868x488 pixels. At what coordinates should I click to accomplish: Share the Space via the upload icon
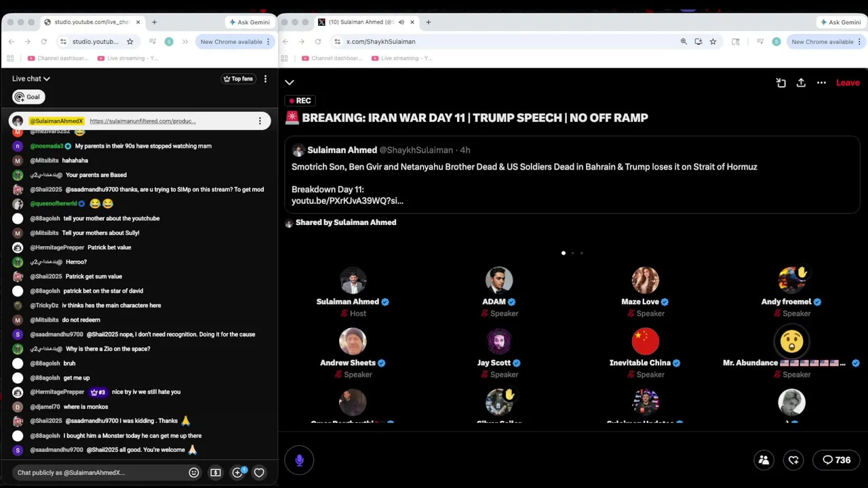point(801,83)
